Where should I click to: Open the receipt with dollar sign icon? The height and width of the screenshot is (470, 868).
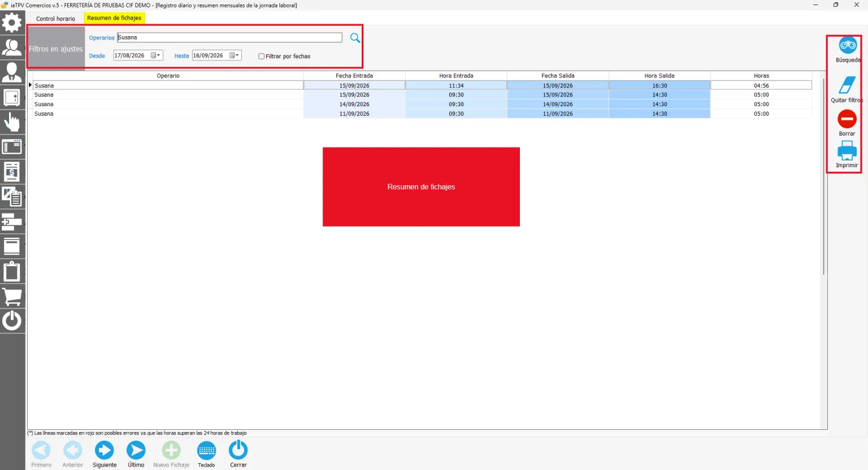pos(12,172)
